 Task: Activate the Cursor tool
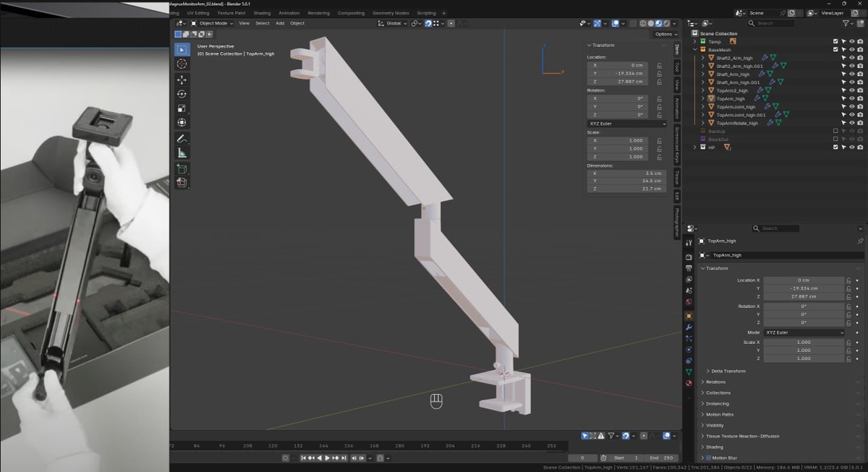click(182, 64)
